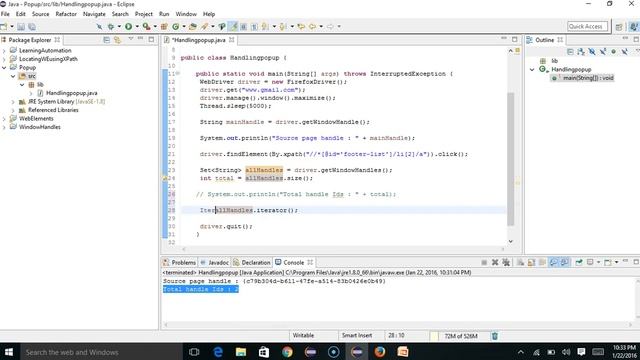This screenshot has width=640, height=360.
Task: Click Collapse All in Package Explorer
Action: tap(107, 40)
